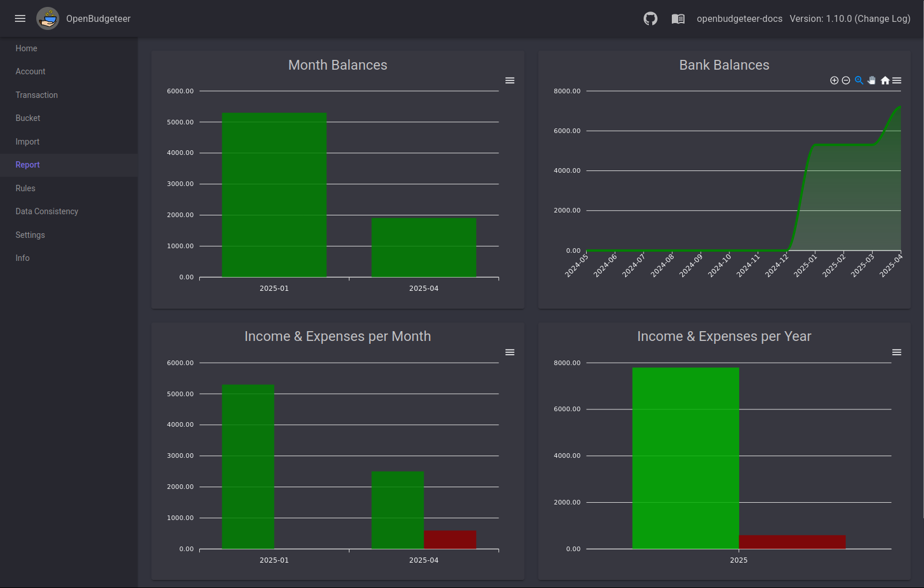The image size is (924, 588).
Task: Open the documentation book icon
Action: click(678, 19)
